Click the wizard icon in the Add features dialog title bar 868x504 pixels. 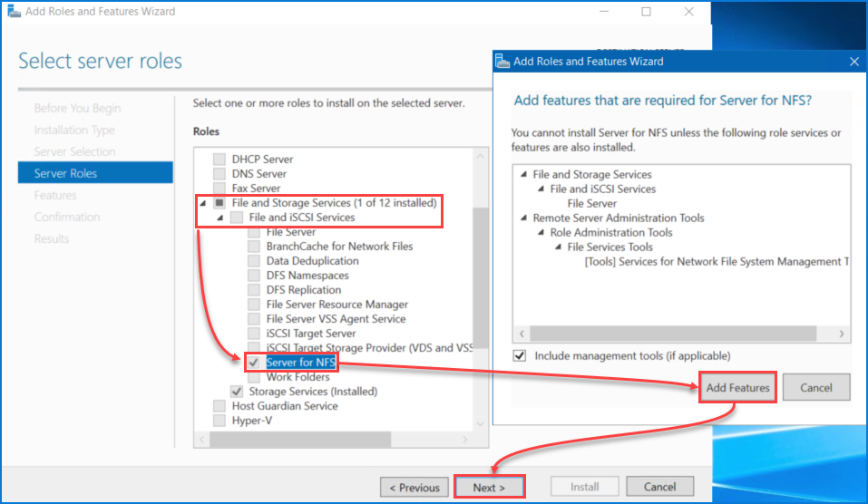tap(502, 61)
